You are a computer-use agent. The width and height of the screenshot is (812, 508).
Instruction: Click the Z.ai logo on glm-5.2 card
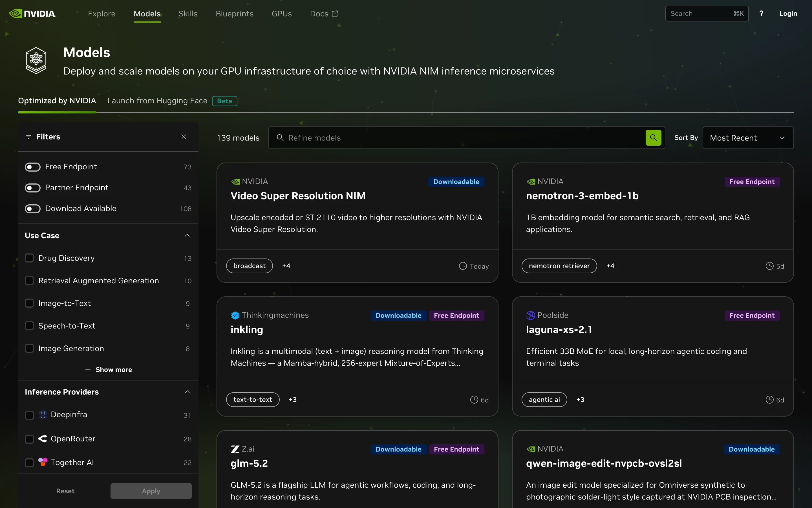pos(235,449)
